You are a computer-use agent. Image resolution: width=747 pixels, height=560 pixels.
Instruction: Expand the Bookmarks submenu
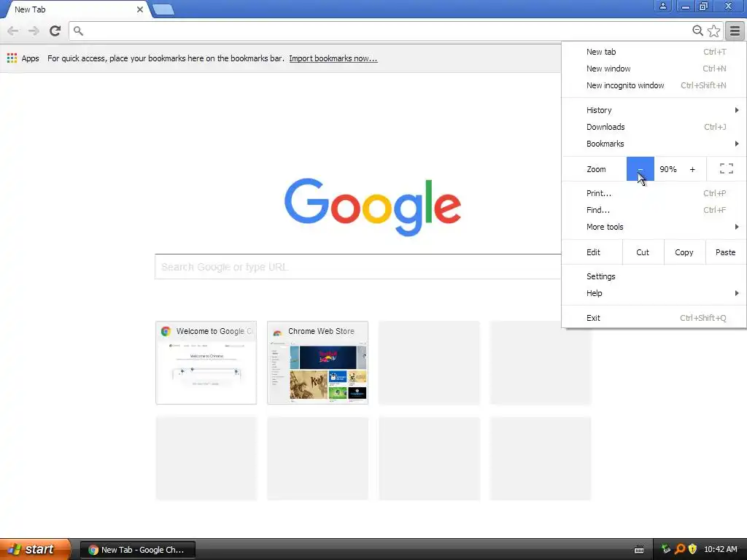click(654, 144)
